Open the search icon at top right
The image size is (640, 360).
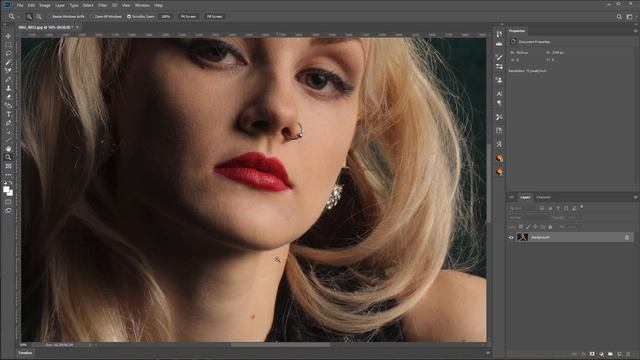pyautogui.click(x=619, y=17)
